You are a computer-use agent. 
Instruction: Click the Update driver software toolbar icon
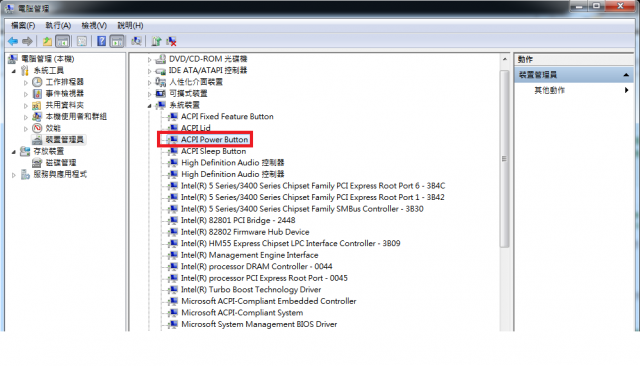[156, 41]
